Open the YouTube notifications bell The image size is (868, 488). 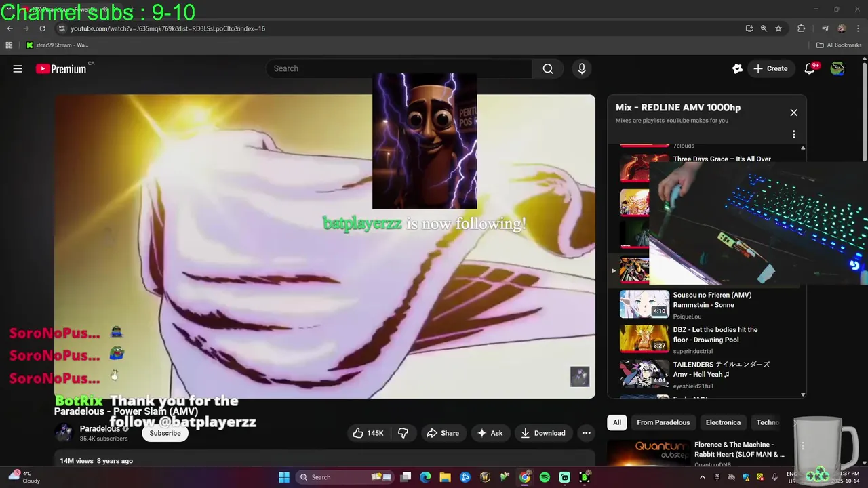click(x=809, y=68)
